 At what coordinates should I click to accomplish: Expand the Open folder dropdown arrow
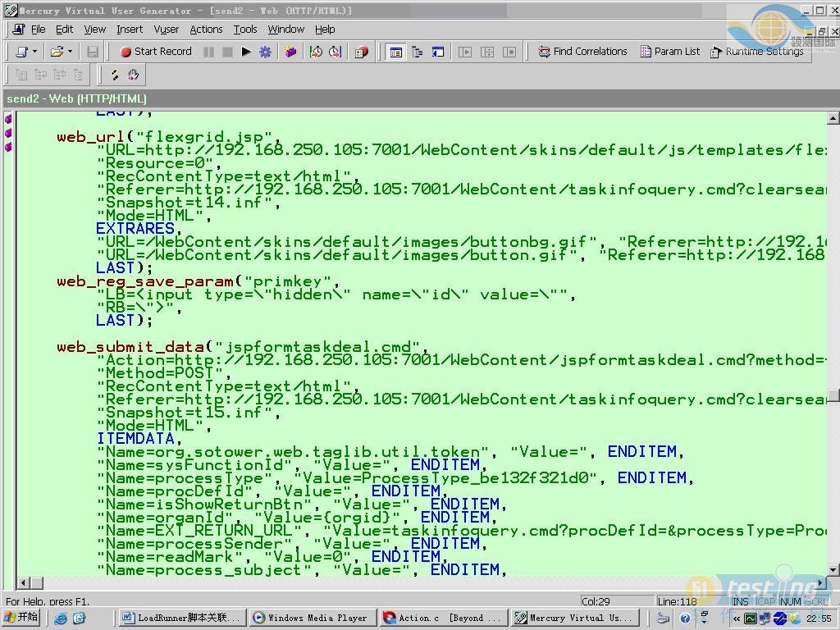coord(71,52)
